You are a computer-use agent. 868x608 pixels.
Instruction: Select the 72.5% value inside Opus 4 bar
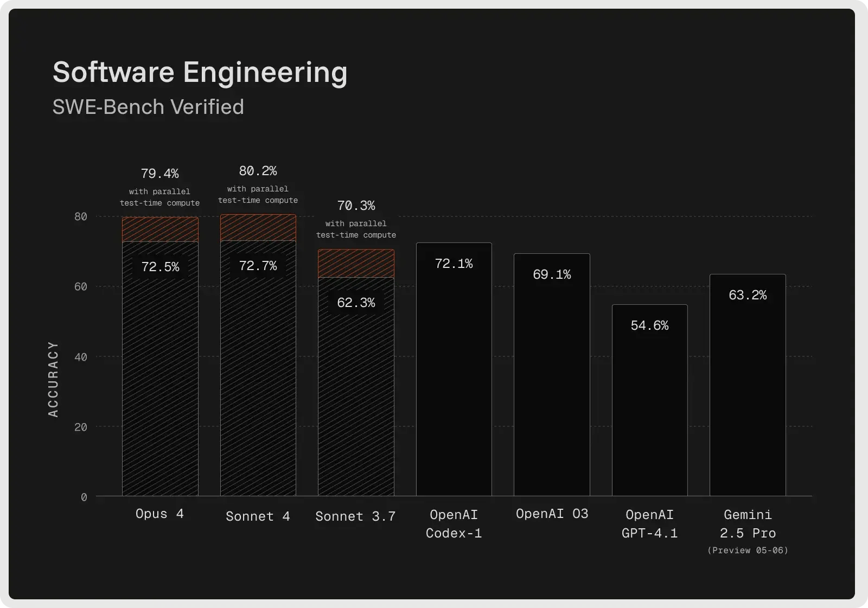pyautogui.click(x=160, y=267)
